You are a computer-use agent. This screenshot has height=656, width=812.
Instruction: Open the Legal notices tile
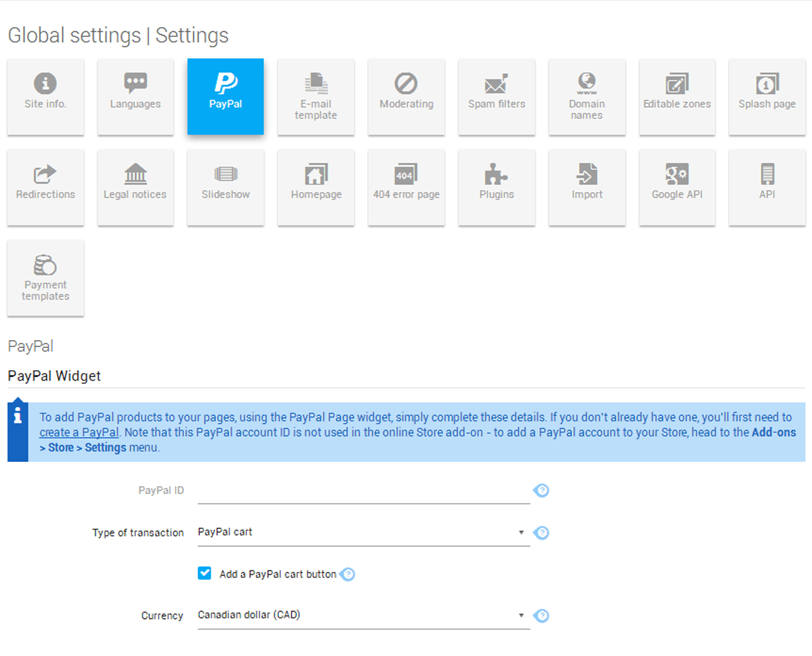[136, 187]
